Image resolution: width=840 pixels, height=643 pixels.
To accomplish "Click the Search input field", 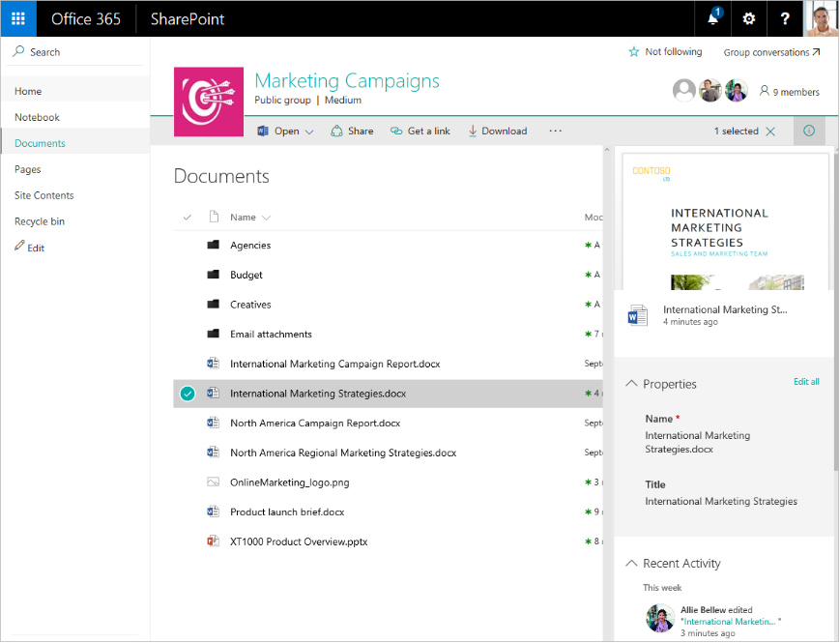I will [x=75, y=52].
